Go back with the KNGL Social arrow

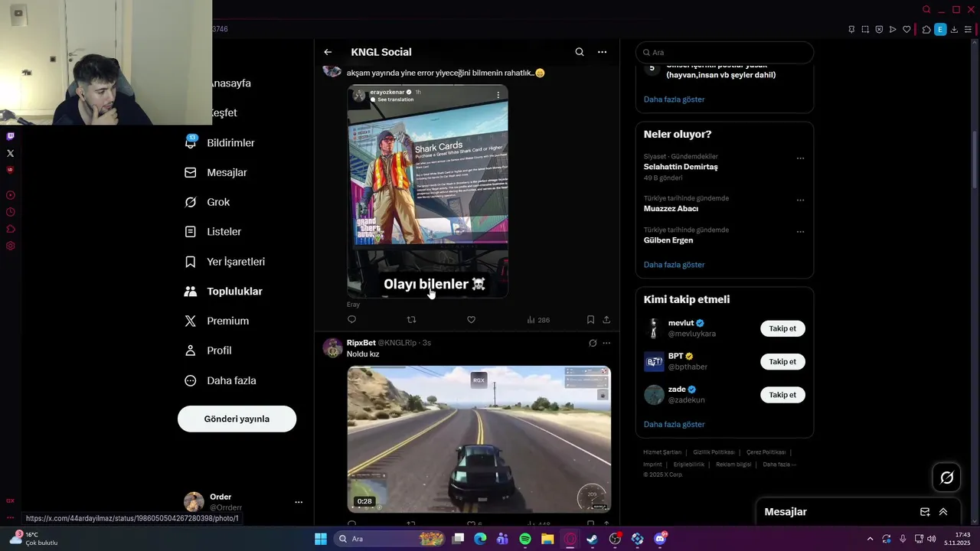(x=328, y=52)
